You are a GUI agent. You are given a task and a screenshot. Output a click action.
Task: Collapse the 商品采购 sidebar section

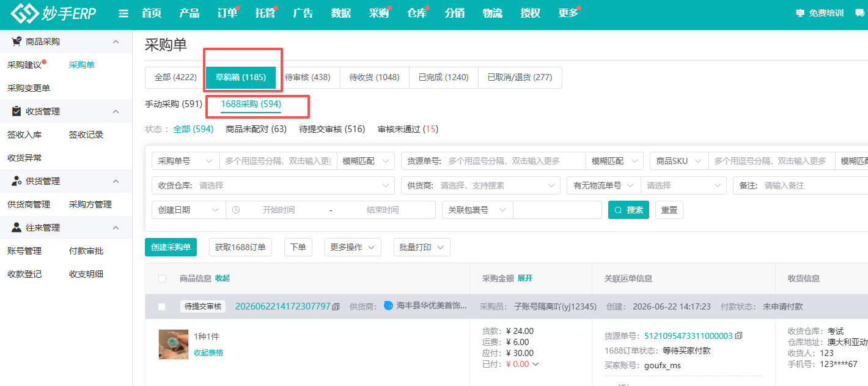(116, 42)
